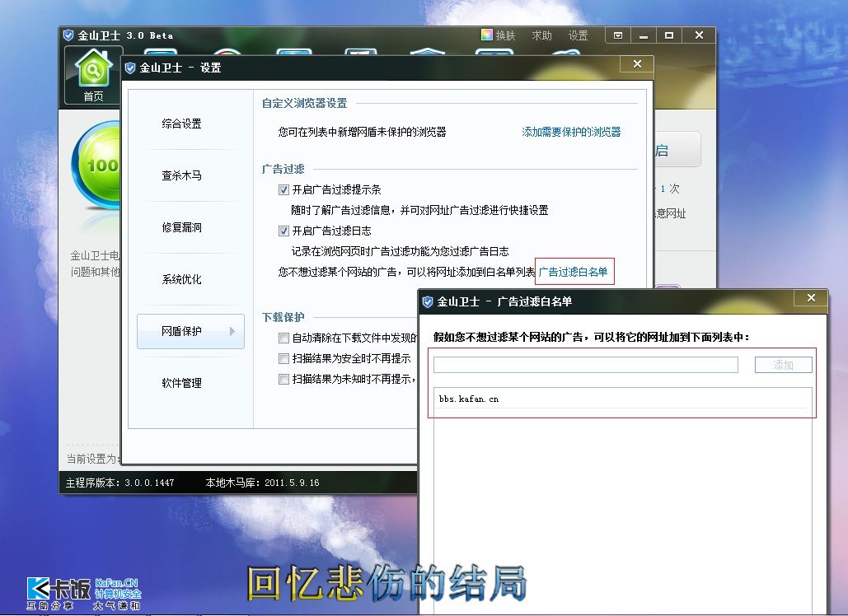Click the green 100 score orb
This screenshot has width=848, height=616.
point(96,166)
